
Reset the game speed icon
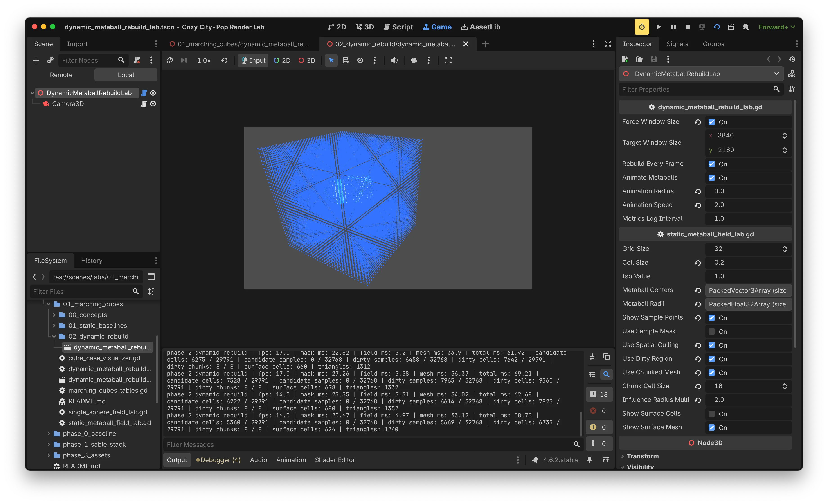[225, 61]
